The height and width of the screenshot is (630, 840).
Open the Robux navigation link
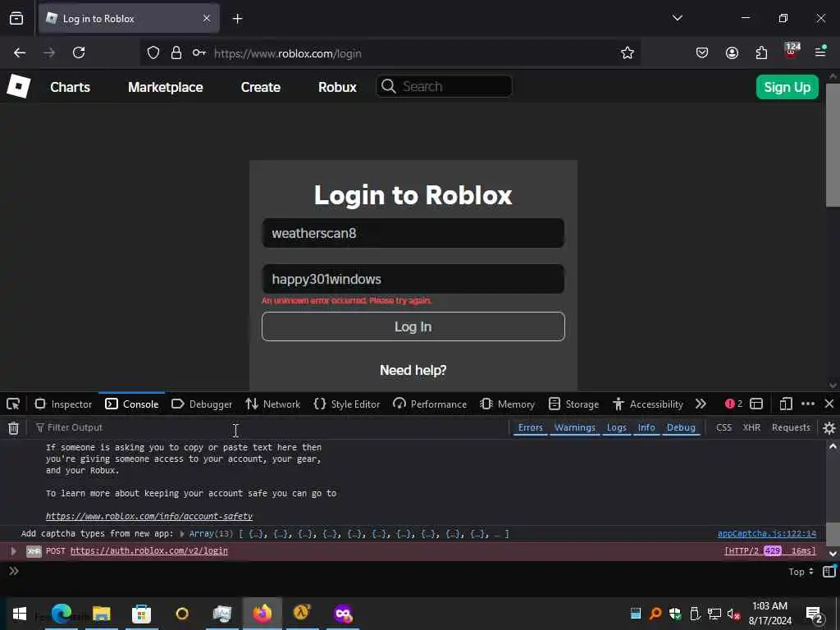pos(337,87)
